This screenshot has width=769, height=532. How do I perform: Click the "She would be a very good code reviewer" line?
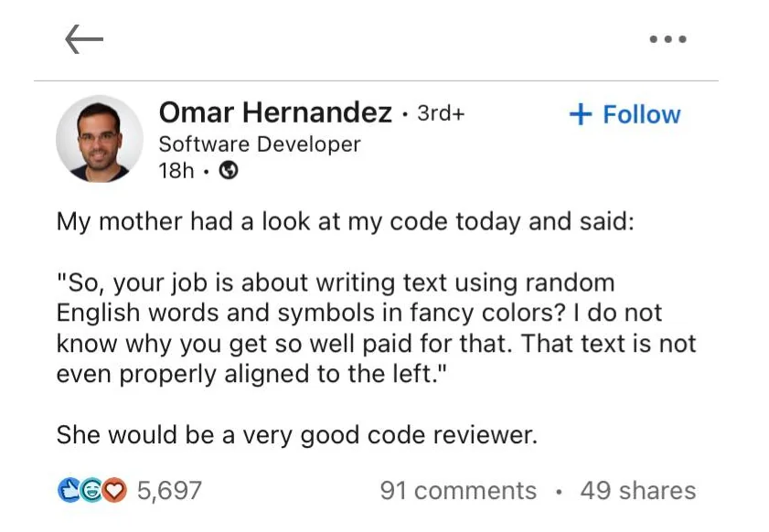click(x=297, y=435)
